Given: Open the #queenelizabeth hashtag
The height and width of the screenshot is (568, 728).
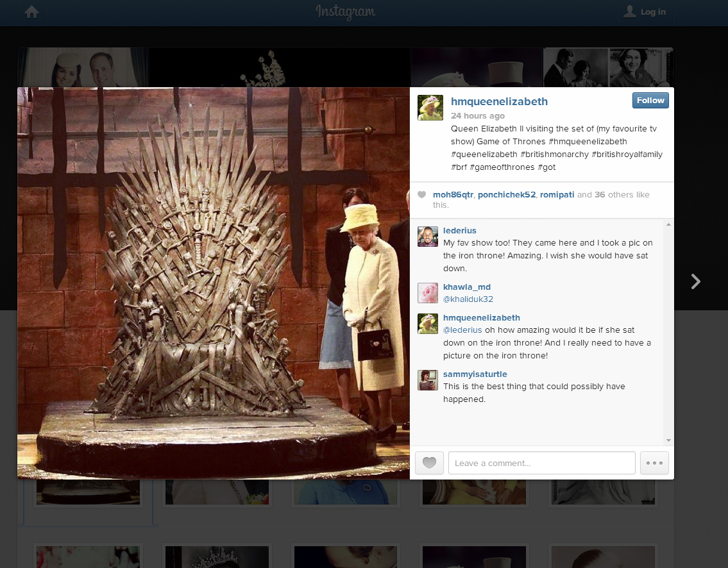Looking at the screenshot, I should [x=484, y=155].
